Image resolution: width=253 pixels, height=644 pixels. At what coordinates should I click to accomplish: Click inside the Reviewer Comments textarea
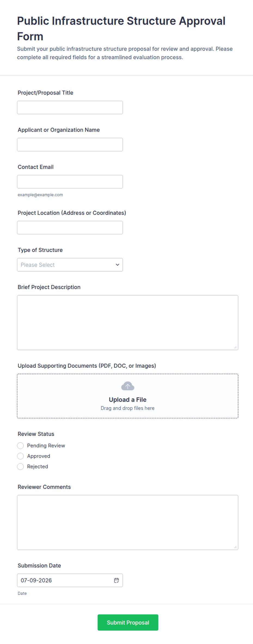point(128,522)
